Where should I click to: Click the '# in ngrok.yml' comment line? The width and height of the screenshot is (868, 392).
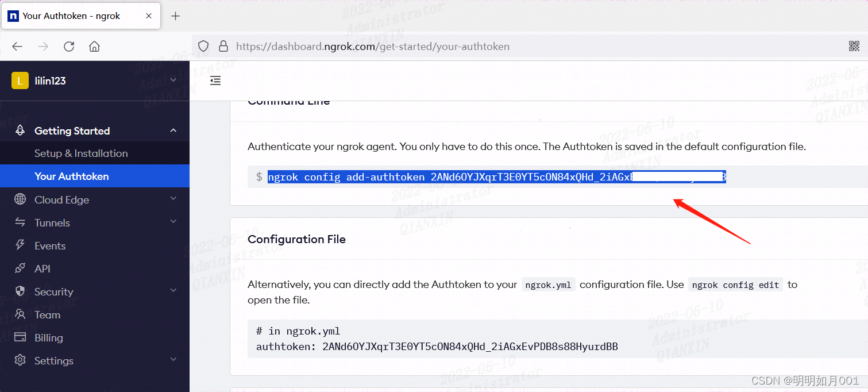pyautogui.click(x=298, y=332)
